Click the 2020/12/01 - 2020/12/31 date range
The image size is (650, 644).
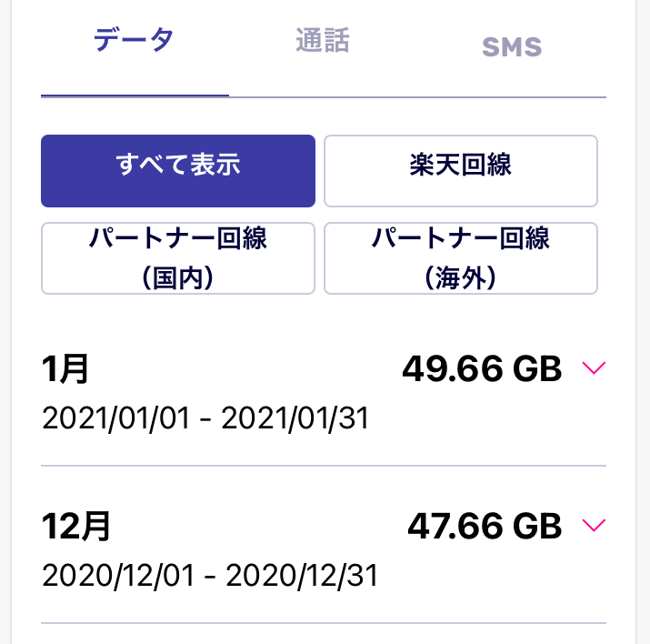(210, 575)
